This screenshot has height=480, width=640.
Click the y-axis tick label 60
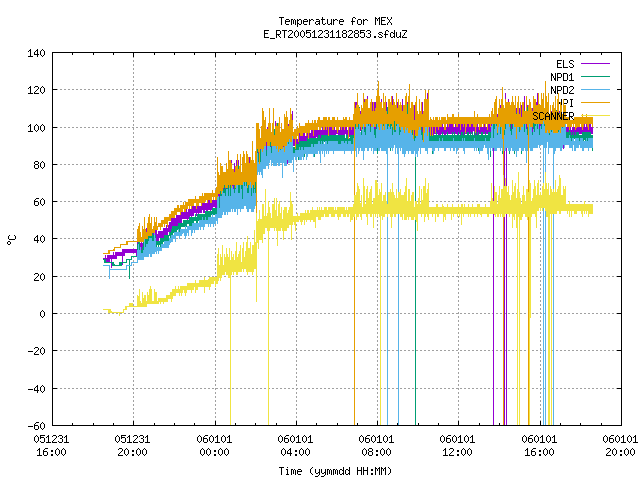click(39, 202)
